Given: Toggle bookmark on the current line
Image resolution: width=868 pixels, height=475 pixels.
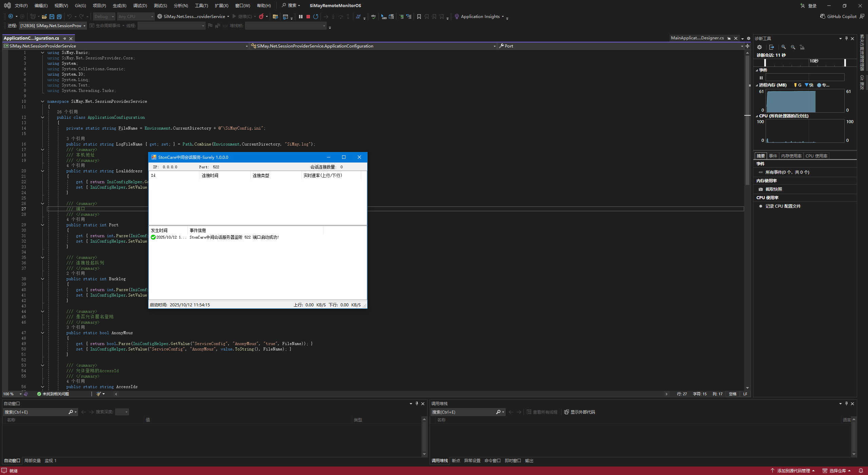Looking at the screenshot, I should click(419, 16).
